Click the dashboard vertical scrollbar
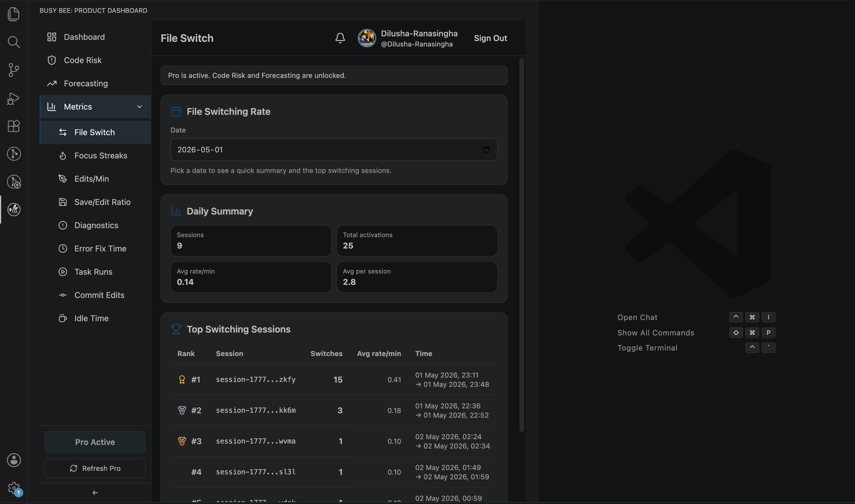This screenshot has height=504, width=855. click(x=522, y=245)
